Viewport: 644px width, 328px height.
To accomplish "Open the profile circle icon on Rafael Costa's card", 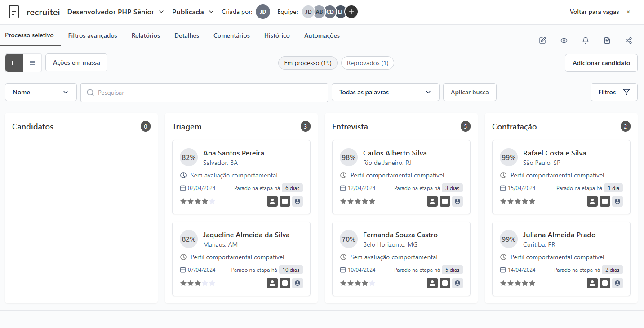I will (x=617, y=201).
